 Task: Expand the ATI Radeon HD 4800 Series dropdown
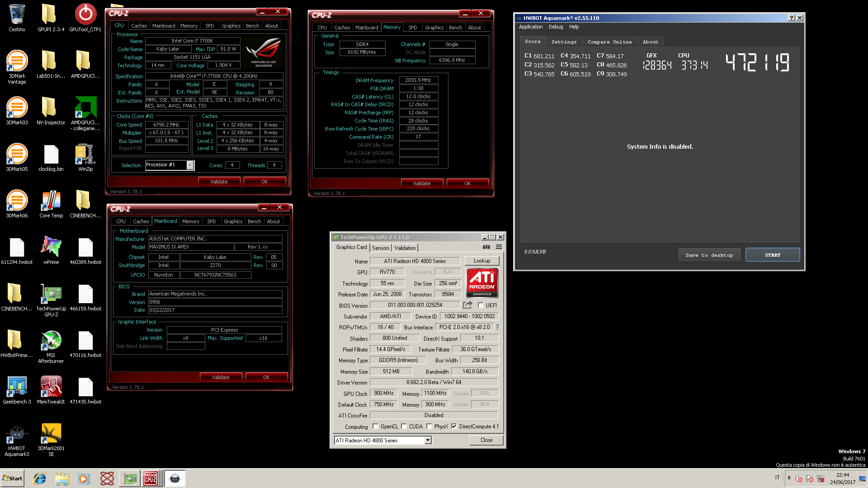click(x=428, y=440)
